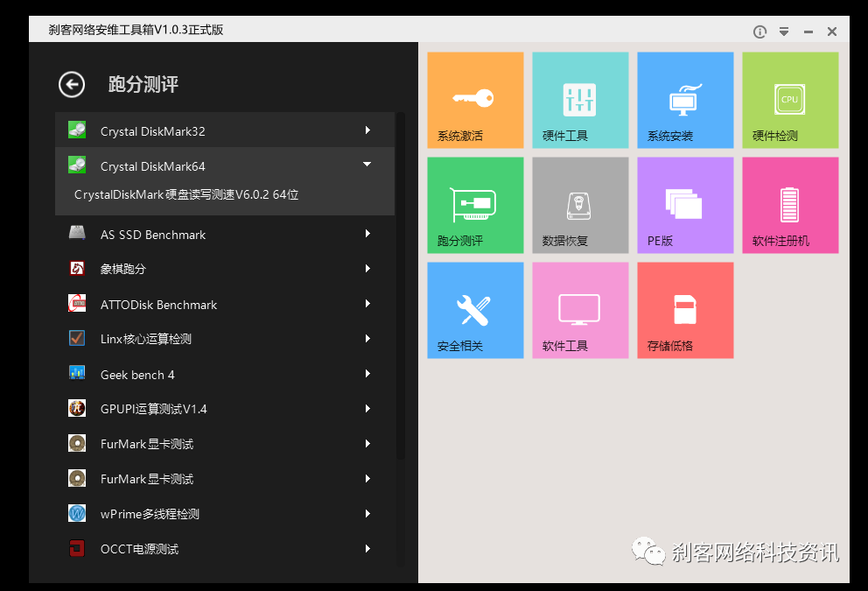Open the 硬件工具 sliders tile
The height and width of the screenshot is (591, 868).
(580, 101)
